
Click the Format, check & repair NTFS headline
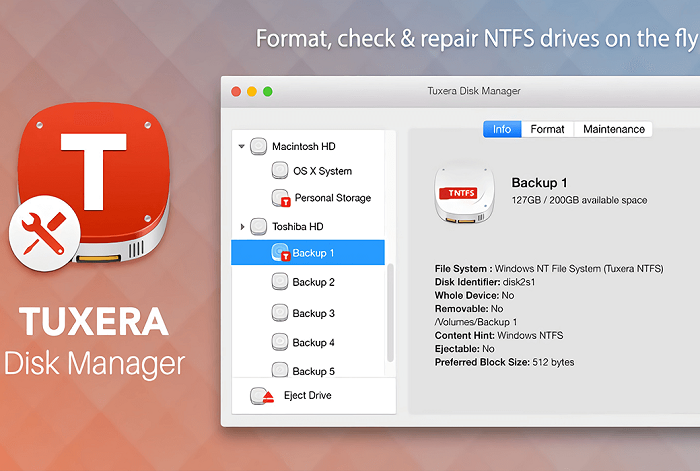click(477, 38)
